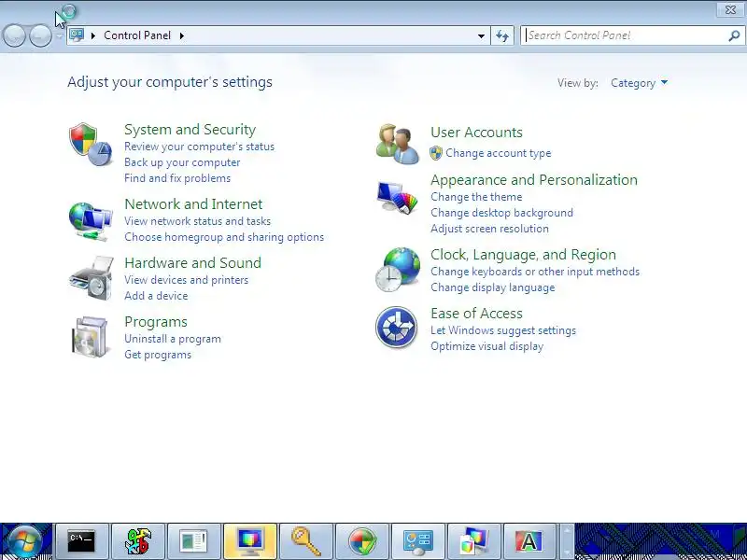Click the Control Panel icon in address bar
This screenshot has width=747, height=560.
click(77, 35)
